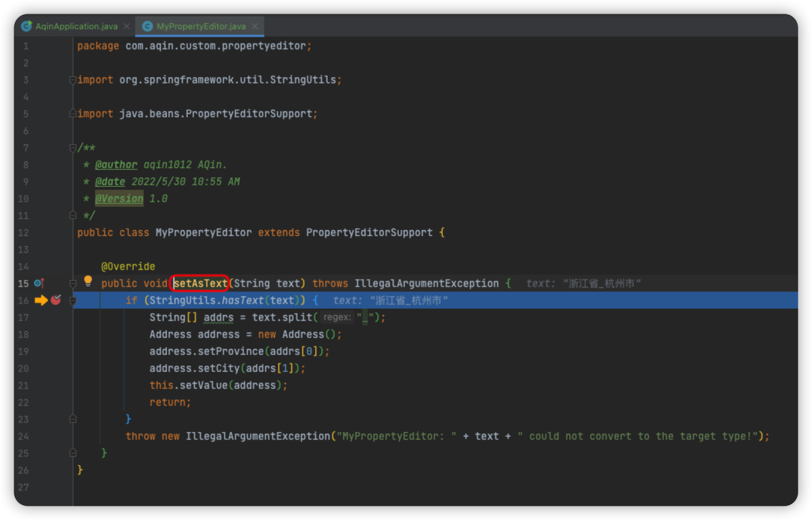Select the MyPropertyEditor.java tab
Image resolution: width=812 pixels, height=520 pixels.
coord(201,26)
